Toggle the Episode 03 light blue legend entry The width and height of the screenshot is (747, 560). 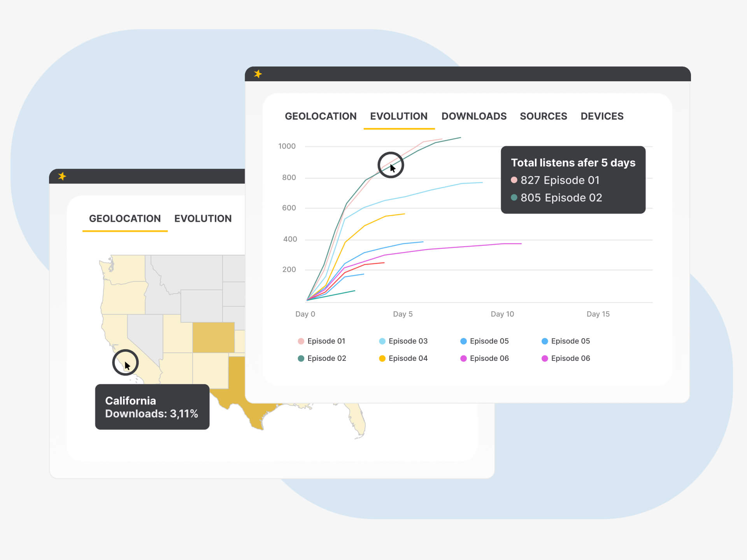[x=403, y=341]
